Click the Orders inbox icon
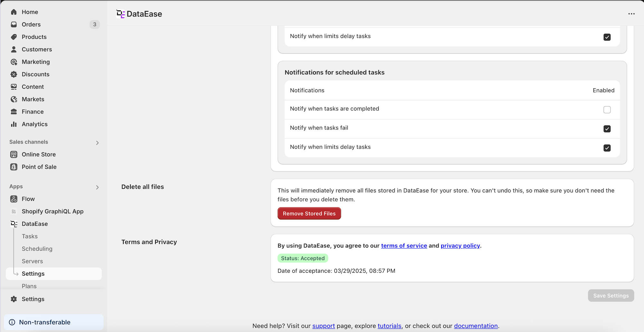 (14, 24)
